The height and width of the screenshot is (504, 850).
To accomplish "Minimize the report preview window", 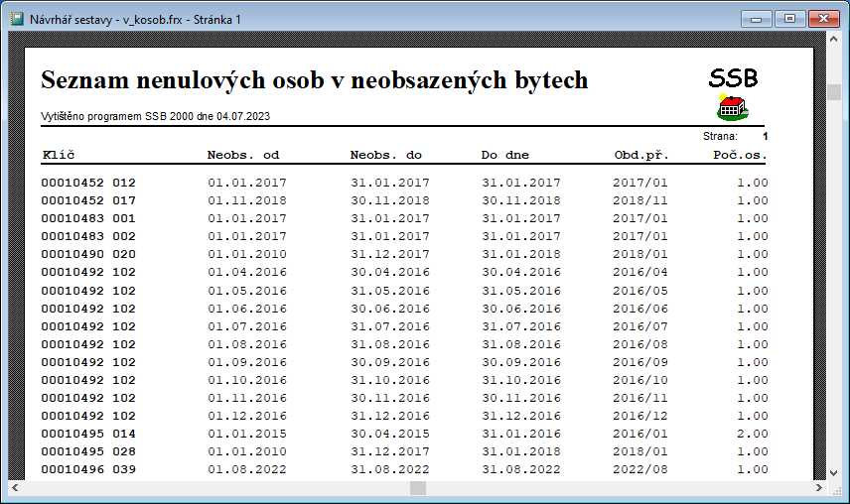I will tap(762, 18).
